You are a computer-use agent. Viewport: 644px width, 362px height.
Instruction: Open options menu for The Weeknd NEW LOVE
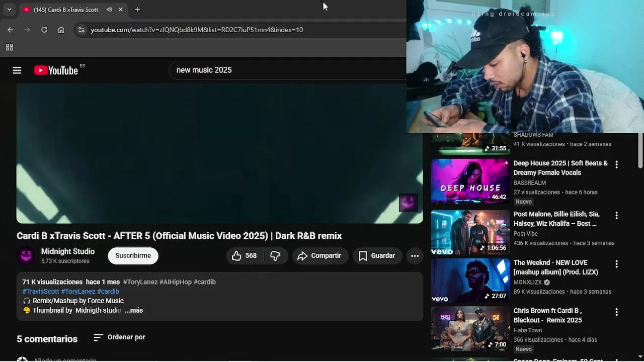tap(616, 264)
